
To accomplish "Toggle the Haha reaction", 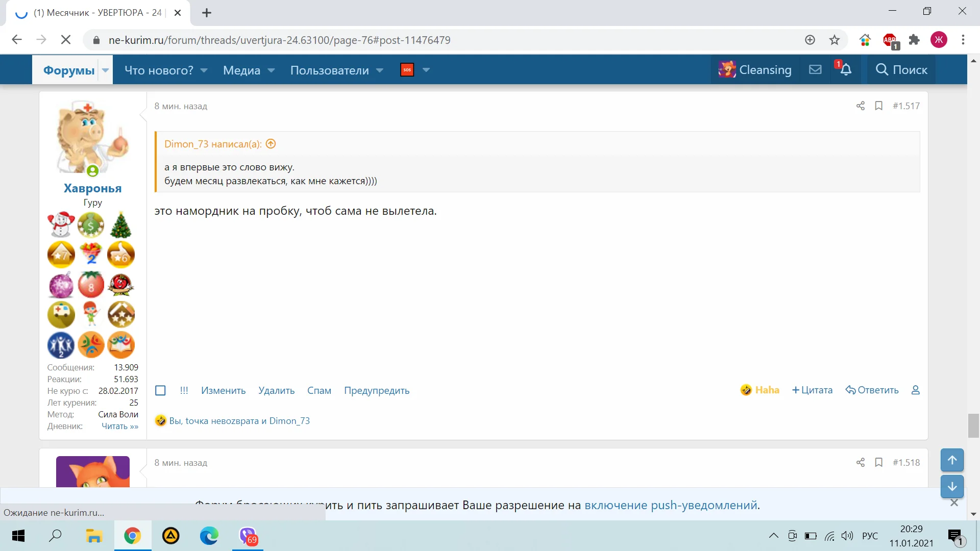I will tap(759, 390).
